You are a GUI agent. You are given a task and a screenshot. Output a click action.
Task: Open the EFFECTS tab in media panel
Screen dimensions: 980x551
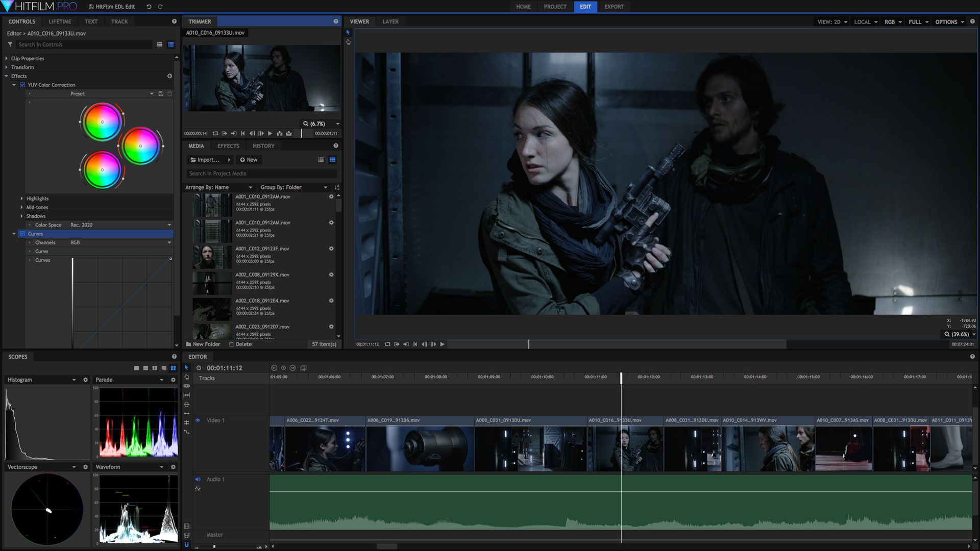(228, 146)
